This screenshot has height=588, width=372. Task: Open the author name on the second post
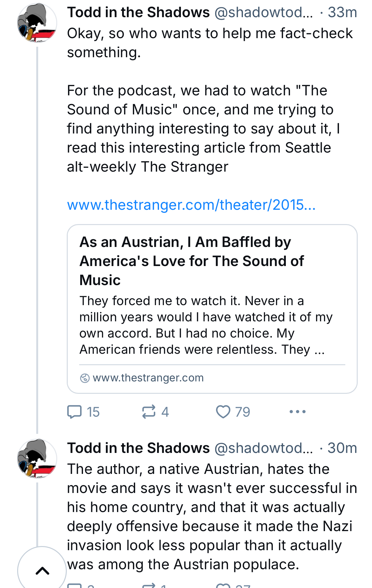coord(138,448)
